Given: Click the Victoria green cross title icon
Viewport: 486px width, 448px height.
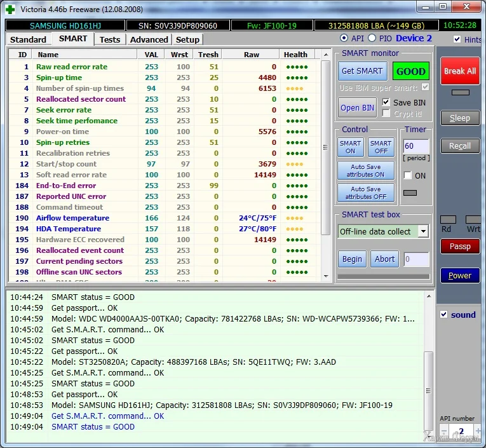Looking at the screenshot, I should tap(11, 9).
